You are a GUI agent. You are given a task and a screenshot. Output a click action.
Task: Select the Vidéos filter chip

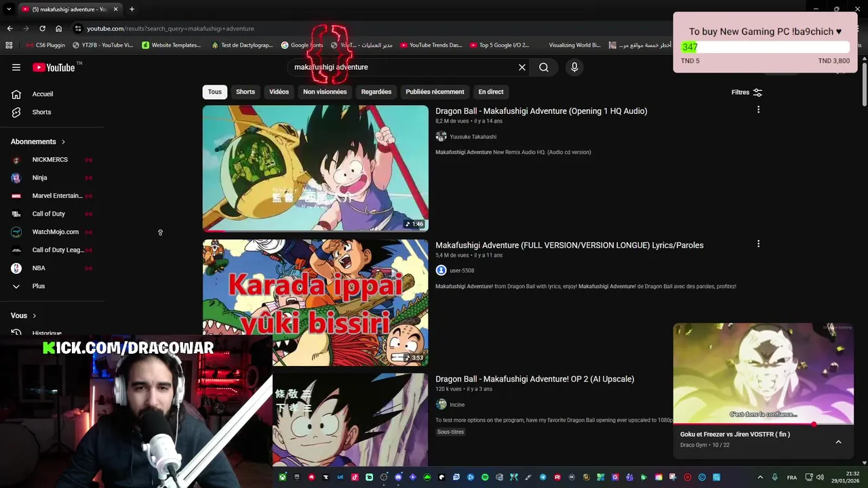279,92
